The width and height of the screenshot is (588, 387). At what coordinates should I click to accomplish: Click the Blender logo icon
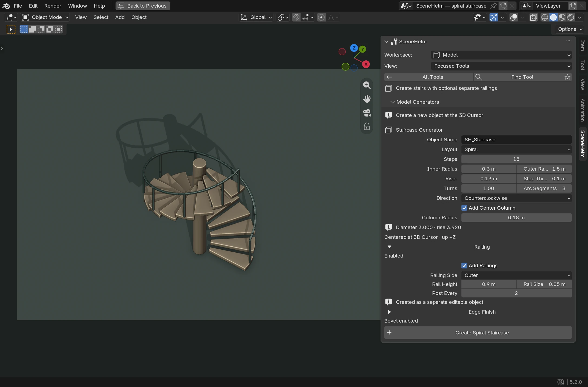[6, 6]
